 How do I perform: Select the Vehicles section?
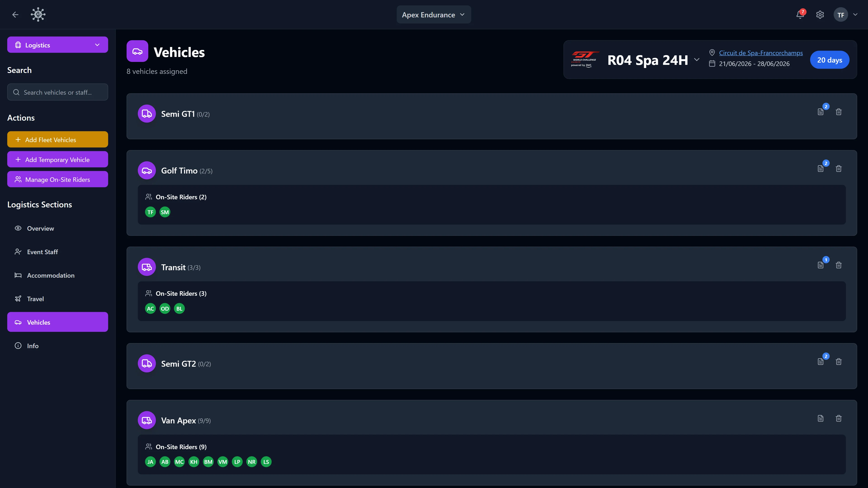[58, 322]
